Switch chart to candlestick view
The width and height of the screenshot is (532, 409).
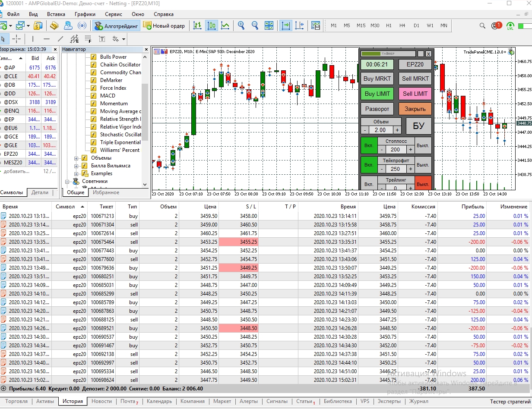[x=212, y=26]
